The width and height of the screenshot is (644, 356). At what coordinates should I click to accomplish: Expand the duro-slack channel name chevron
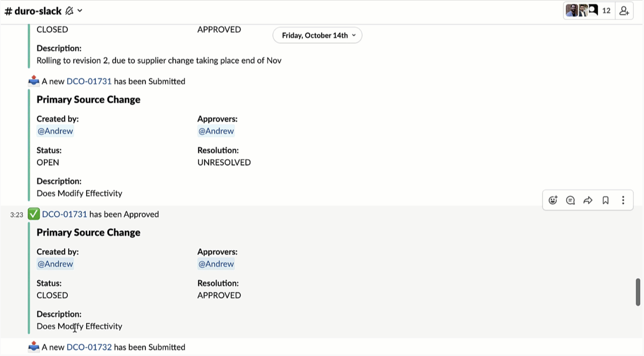pos(80,11)
